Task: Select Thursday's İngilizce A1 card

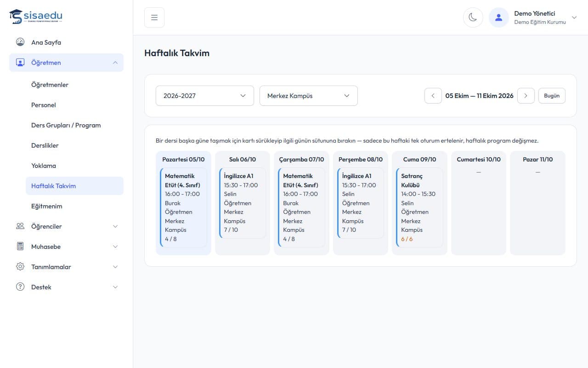Action: point(361,203)
